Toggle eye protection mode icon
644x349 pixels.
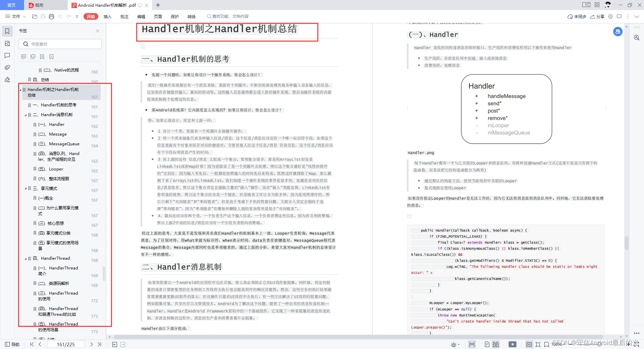tap(453, 345)
